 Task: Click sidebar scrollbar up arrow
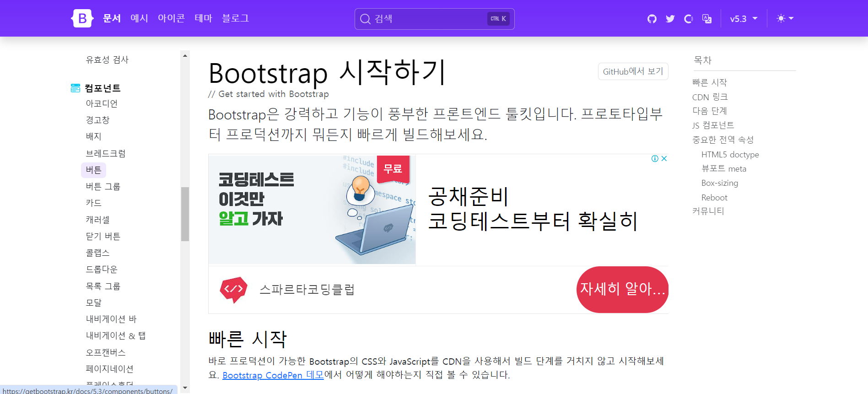(185, 56)
